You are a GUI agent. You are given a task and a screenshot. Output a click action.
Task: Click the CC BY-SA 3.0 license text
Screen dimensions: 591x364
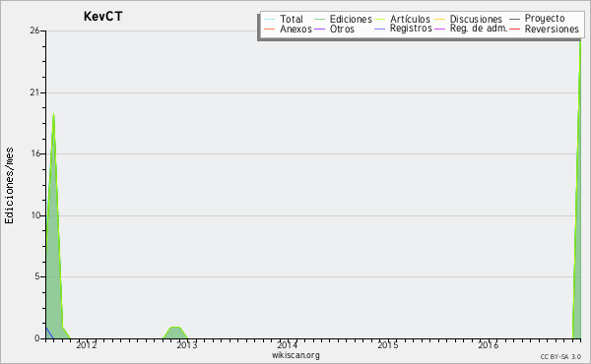560,356
